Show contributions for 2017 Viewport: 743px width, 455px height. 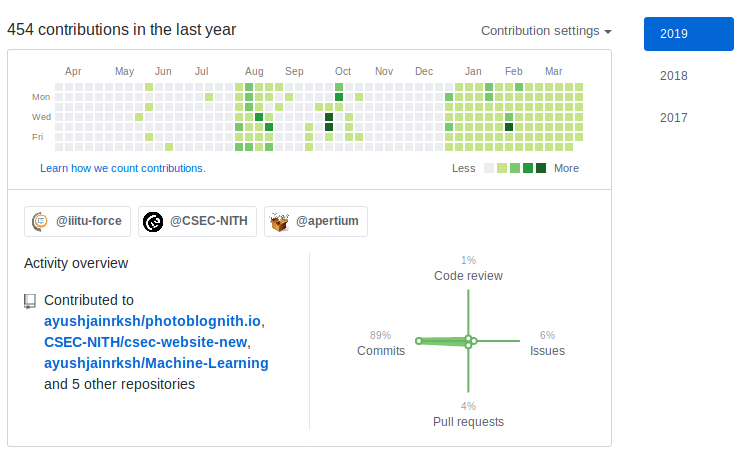click(673, 118)
